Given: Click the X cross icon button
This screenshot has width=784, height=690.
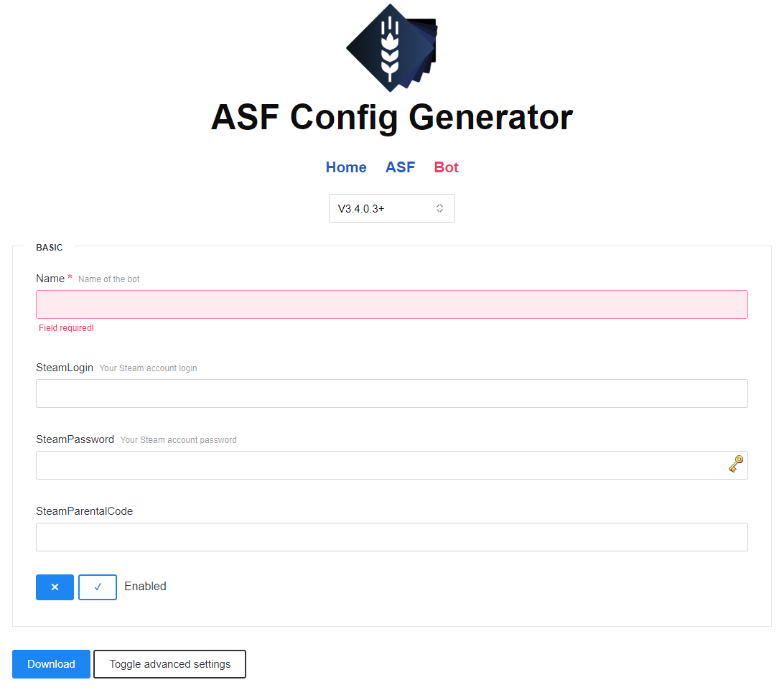Looking at the screenshot, I should (55, 587).
